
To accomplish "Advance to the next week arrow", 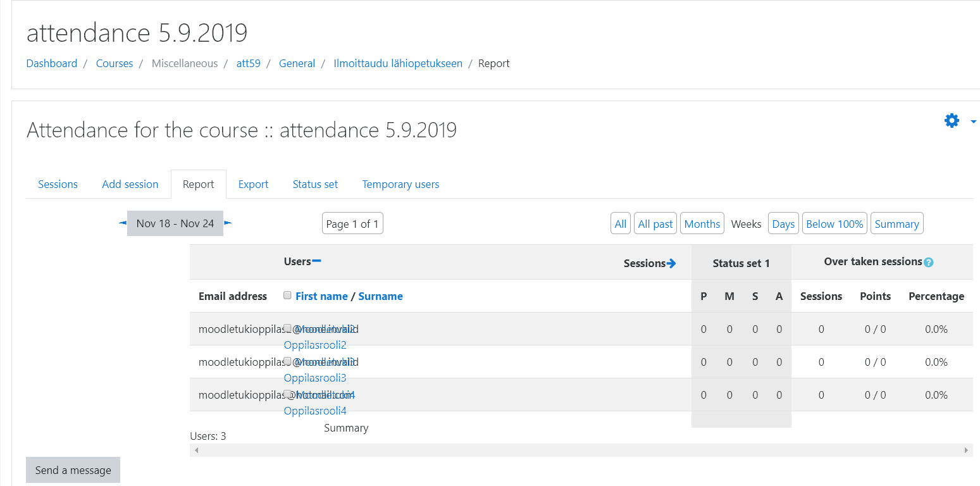I will click(228, 223).
